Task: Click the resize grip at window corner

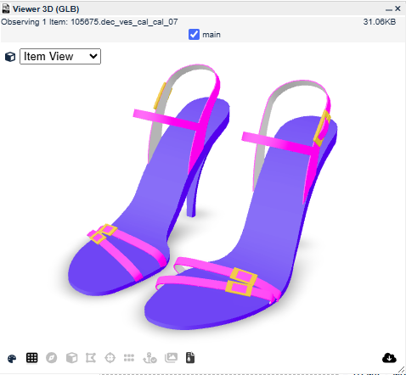Action: point(401,369)
